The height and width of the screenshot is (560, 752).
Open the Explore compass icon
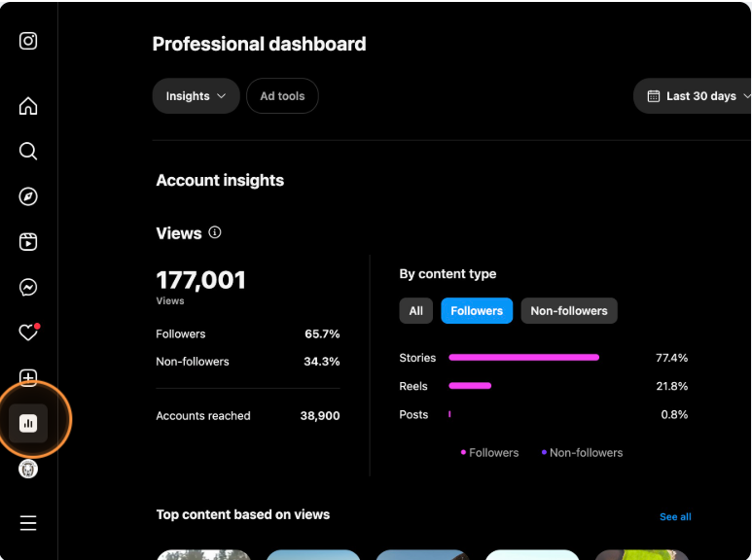[x=28, y=196]
